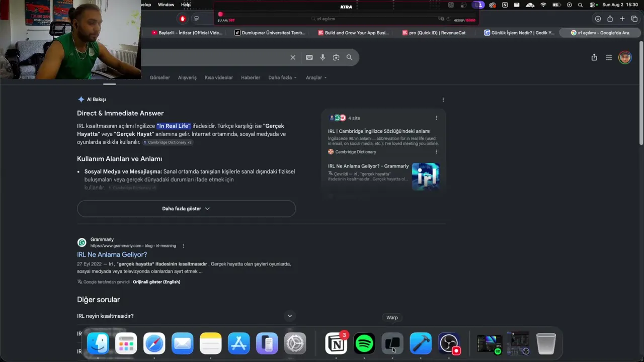Image resolution: width=644 pixels, height=362 pixels.
Task: Switch to the 'Alışveriş' shopping filter
Action: [187, 77]
